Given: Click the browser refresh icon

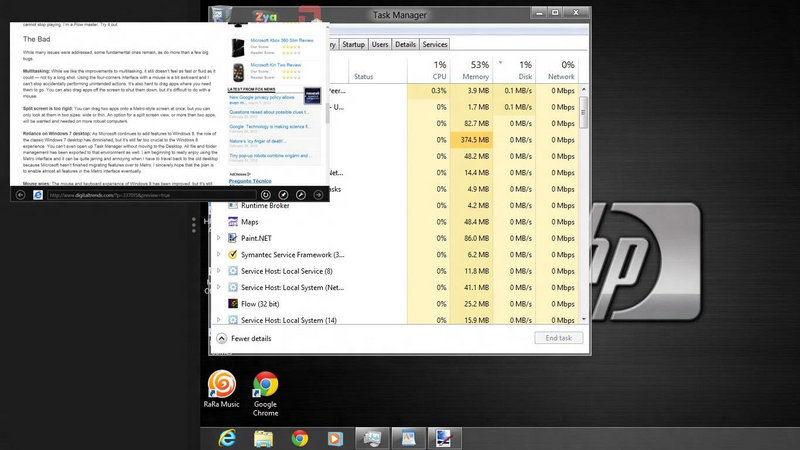Looking at the screenshot, I should pyautogui.click(x=268, y=194).
